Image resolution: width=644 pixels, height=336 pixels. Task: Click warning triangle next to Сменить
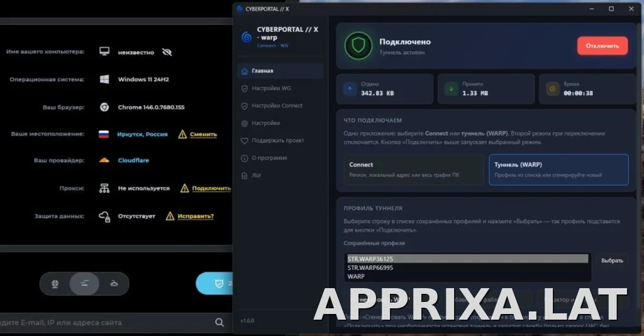pyautogui.click(x=182, y=134)
